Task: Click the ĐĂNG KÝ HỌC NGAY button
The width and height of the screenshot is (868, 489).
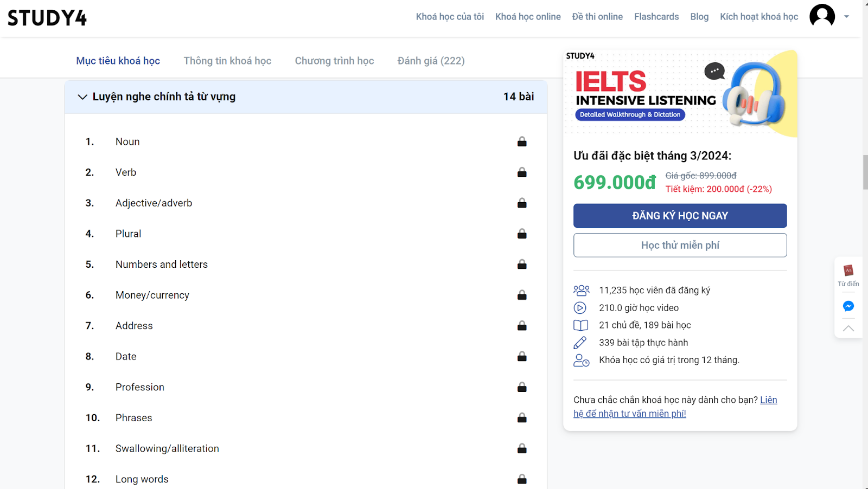Action: pyautogui.click(x=680, y=216)
